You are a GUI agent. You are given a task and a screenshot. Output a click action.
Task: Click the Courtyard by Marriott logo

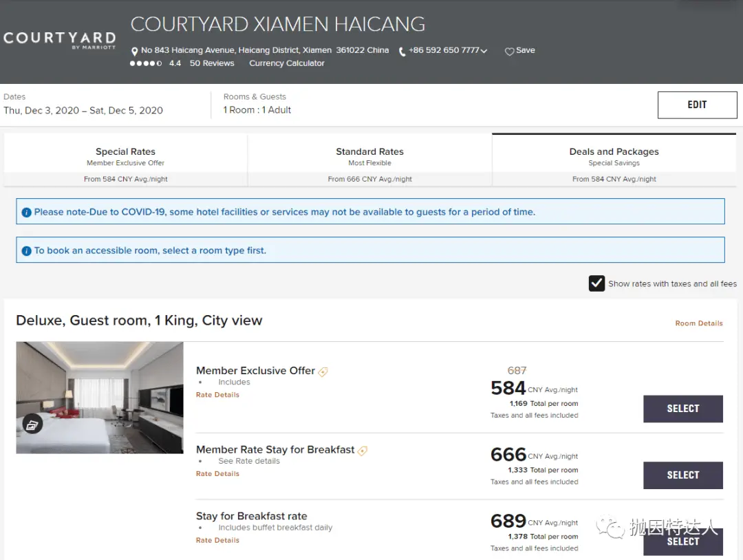[59, 40]
